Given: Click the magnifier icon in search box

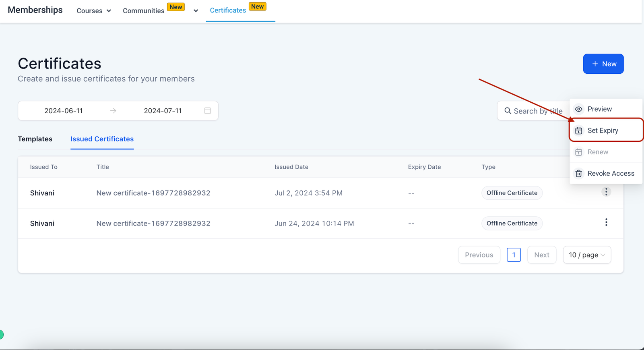Looking at the screenshot, I should (508, 111).
